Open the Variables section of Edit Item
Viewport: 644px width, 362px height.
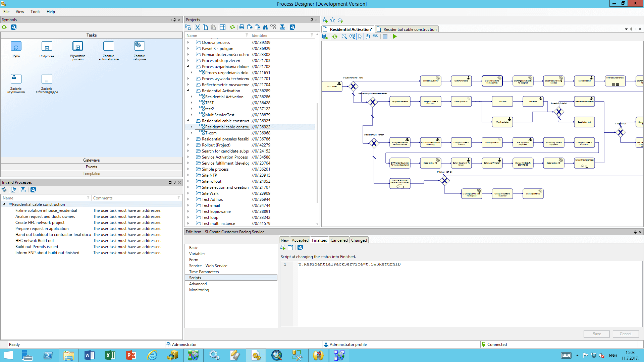(x=197, y=254)
